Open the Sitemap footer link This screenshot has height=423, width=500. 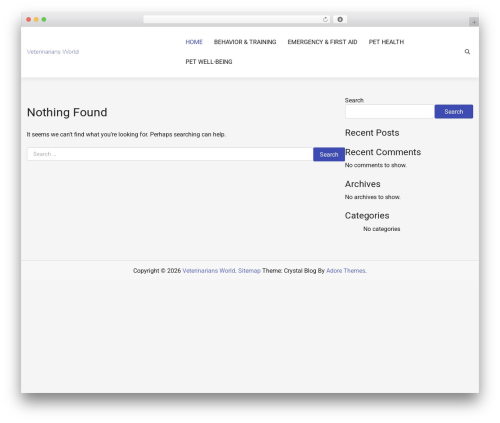pos(249,271)
